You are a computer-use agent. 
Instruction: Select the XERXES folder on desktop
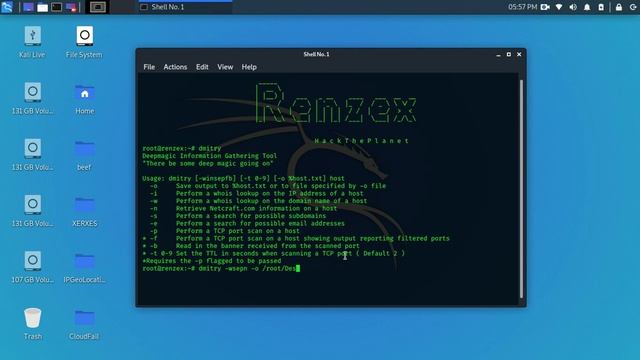point(84,211)
